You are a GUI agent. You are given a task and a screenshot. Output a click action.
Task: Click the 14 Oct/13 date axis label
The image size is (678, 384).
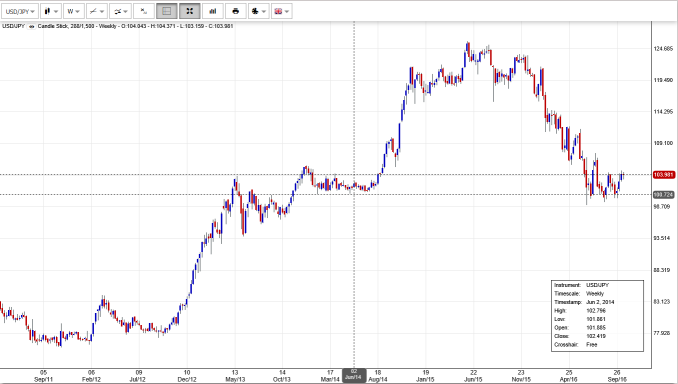point(282,376)
